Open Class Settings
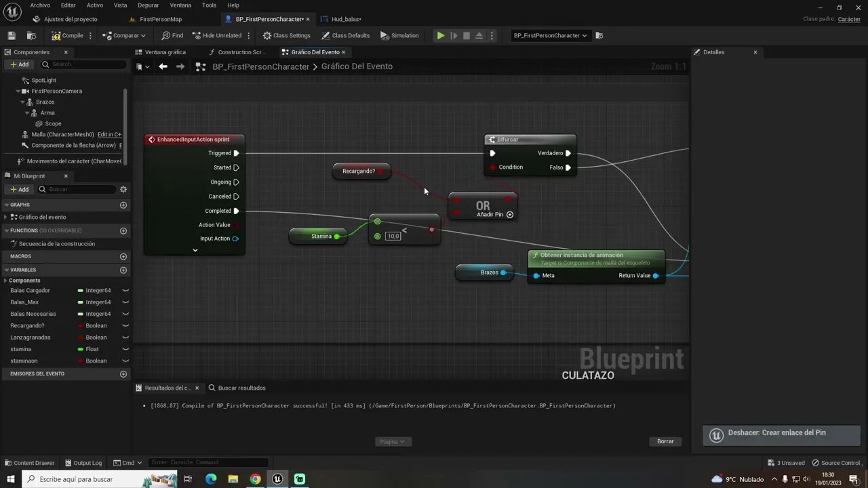This screenshot has height=488, width=868. click(x=287, y=35)
